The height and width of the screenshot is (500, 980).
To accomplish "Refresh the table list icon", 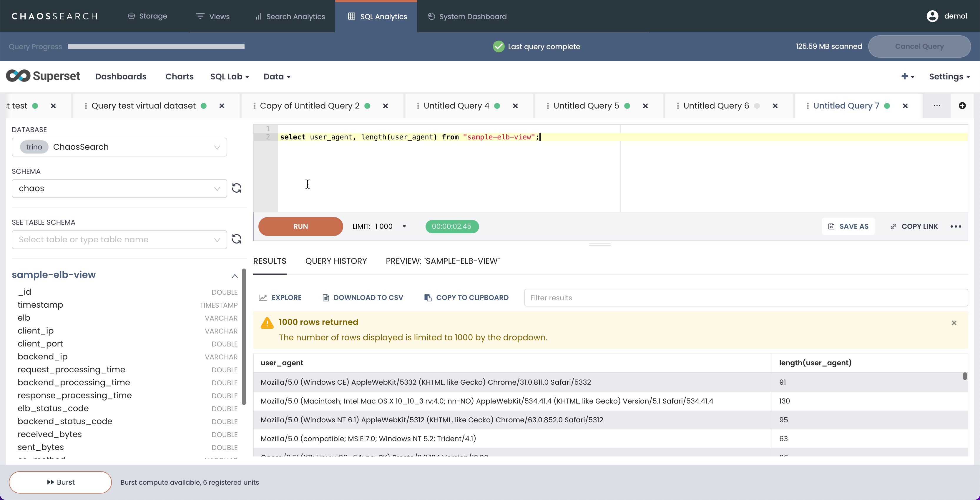I will 237,239.
